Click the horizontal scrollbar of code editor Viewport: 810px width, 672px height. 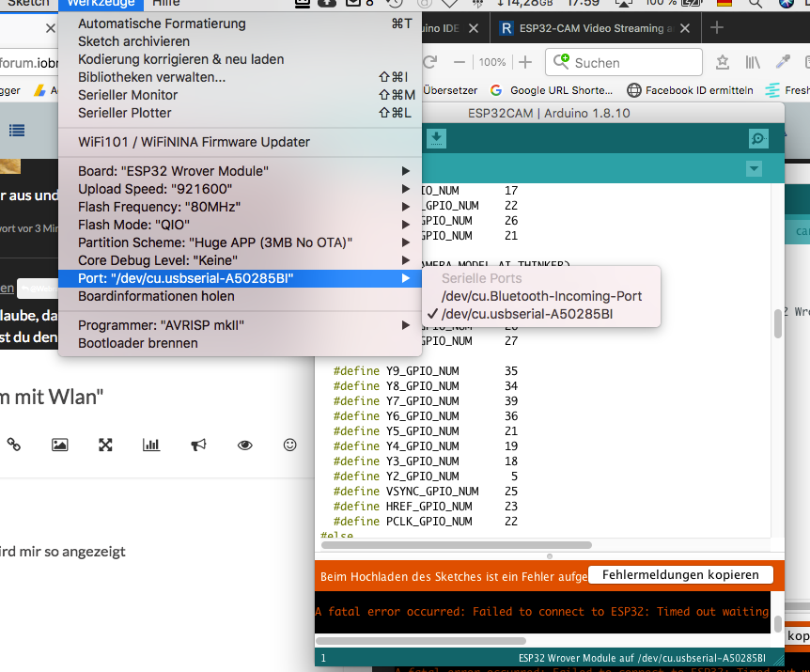coord(456,545)
